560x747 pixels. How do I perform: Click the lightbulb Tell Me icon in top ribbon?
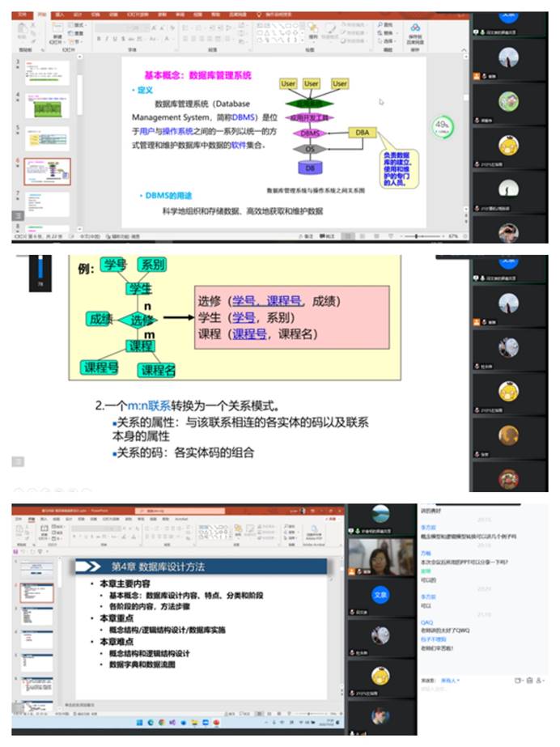tap(259, 15)
